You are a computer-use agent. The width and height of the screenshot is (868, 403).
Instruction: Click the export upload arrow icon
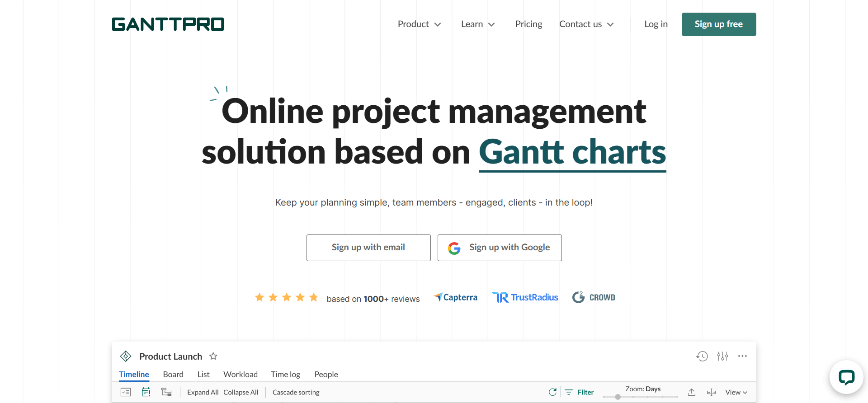point(692,392)
